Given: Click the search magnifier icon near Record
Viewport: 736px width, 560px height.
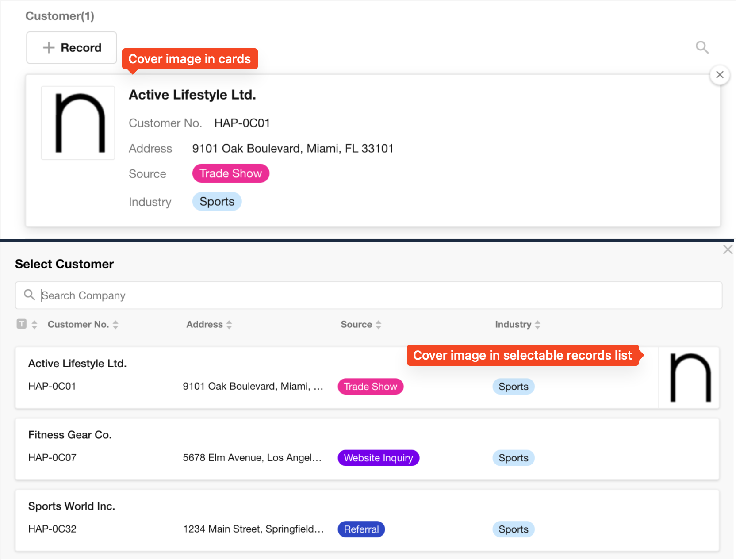Looking at the screenshot, I should (x=702, y=47).
